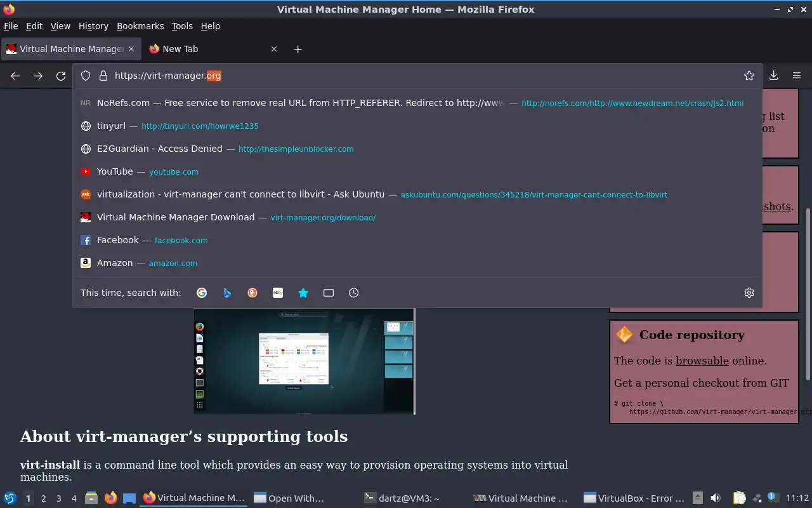Switch to the dartz@VM3 terminal window

pos(415,498)
